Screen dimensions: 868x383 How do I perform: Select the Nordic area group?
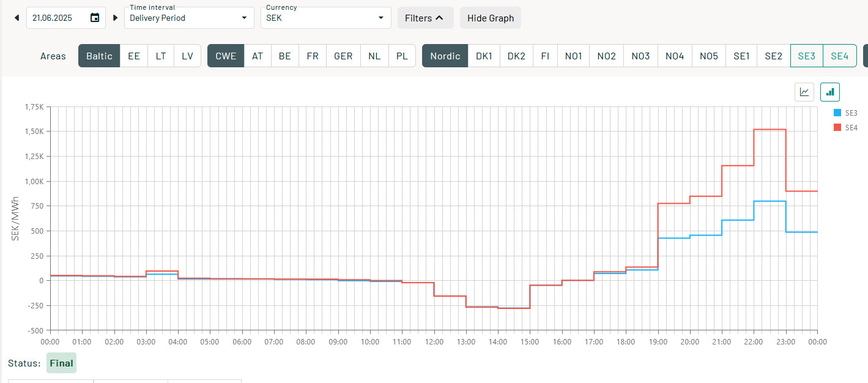445,56
